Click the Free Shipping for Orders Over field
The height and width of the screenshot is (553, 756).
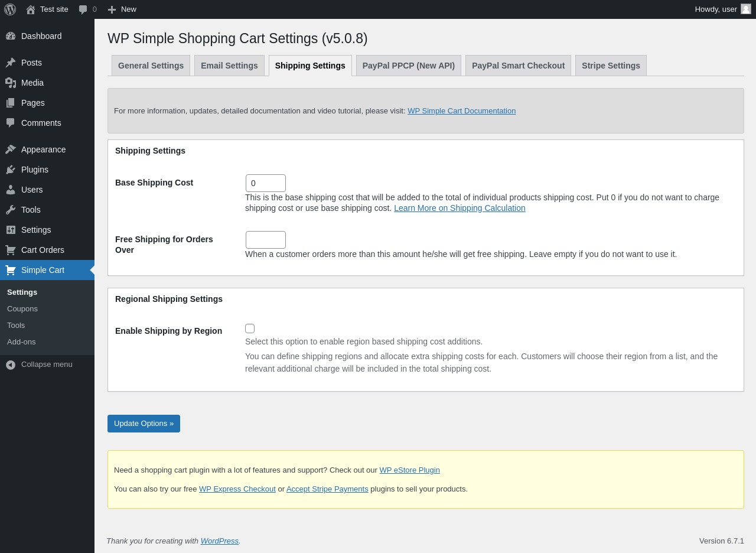(x=266, y=240)
